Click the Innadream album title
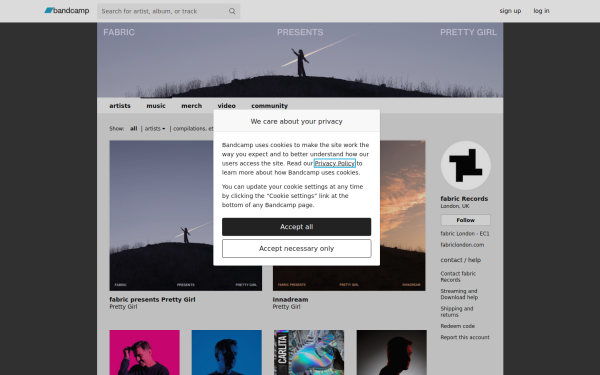The image size is (600, 375). pyautogui.click(x=290, y=300)
